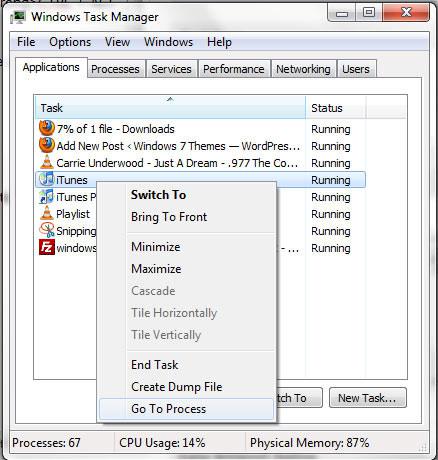Click the Firefox icon beside Add New Post
This screenshot has height=460, width=438.
(x=47, y=145)
